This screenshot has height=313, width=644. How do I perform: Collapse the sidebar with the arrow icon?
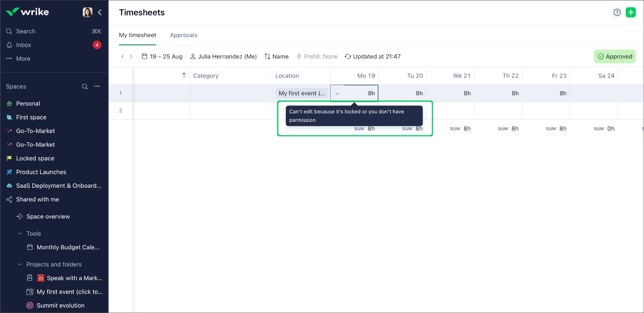click(100, 13)
